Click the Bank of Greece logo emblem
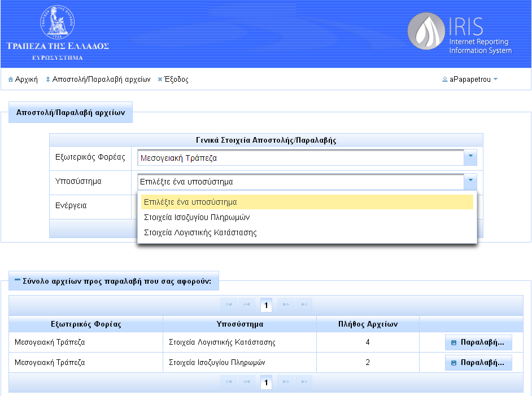 (58, 22)
